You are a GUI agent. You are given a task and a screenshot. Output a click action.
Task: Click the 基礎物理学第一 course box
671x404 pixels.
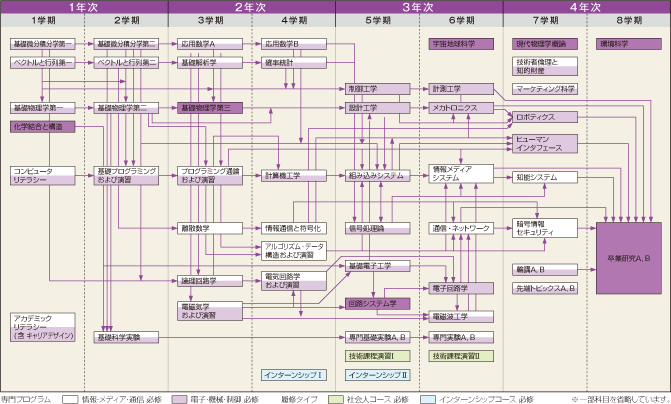pos(42,108)
